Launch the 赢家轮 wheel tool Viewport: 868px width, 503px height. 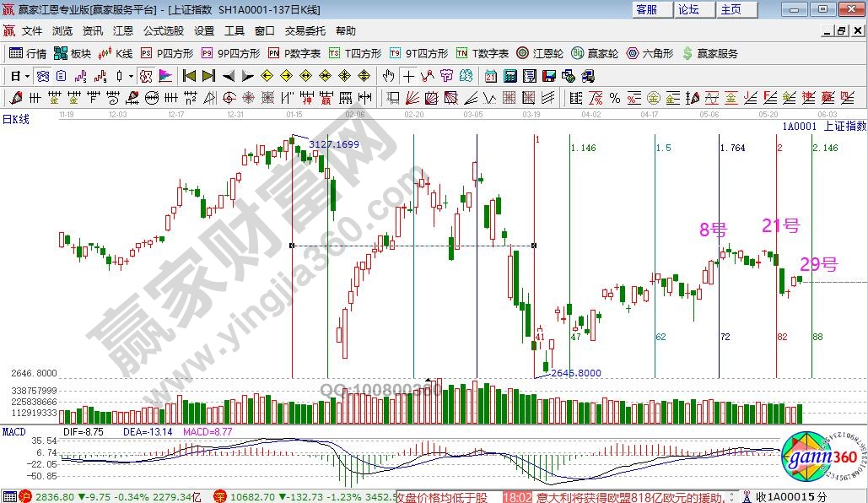(x=595, y=53)
